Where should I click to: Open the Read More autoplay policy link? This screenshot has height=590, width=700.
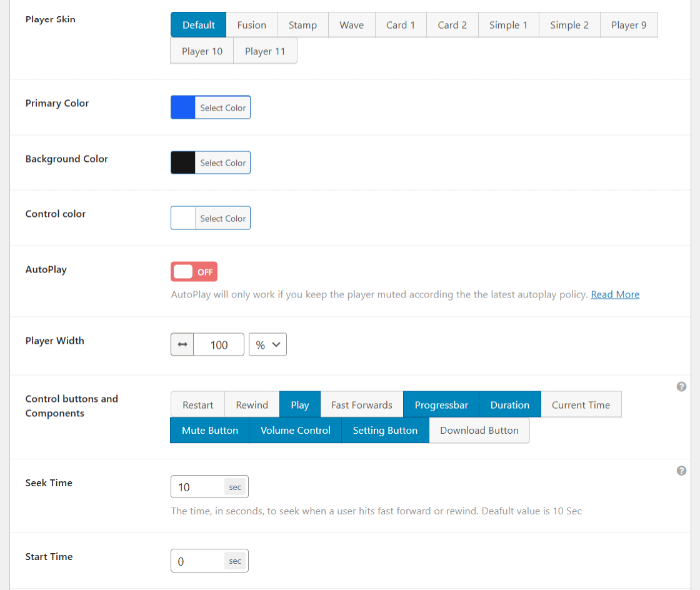pos(615,294)
